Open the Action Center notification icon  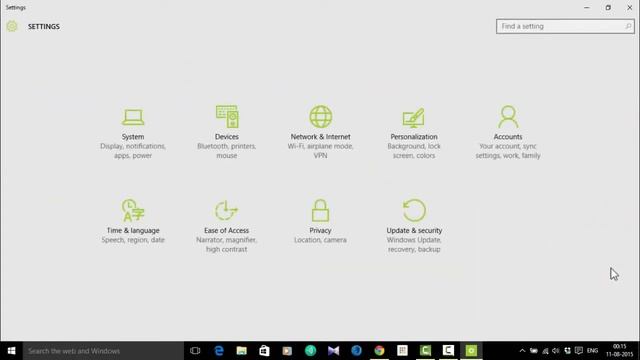point(579,351)
